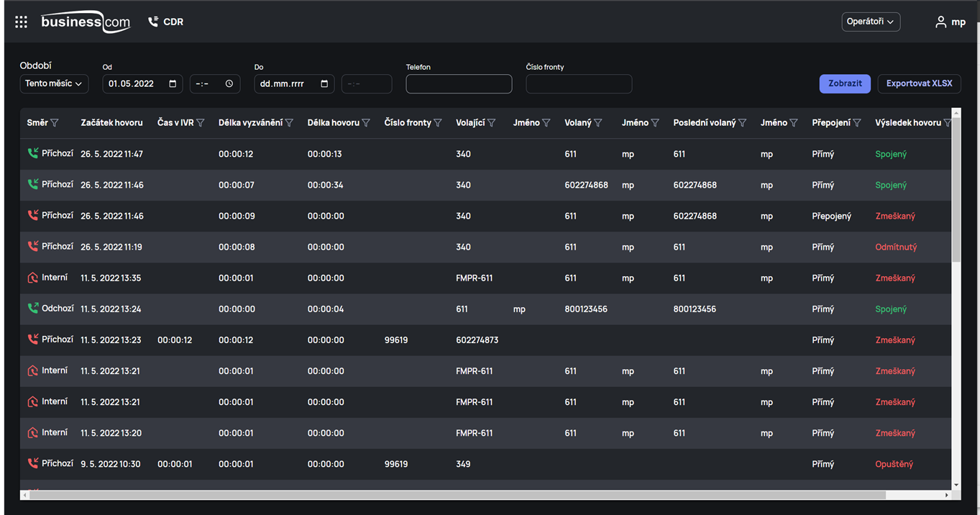The height and width of the screenshot is (515, 980).
Task: Click the Od date field 01.05.2022
Action: [x=142, y=84]
